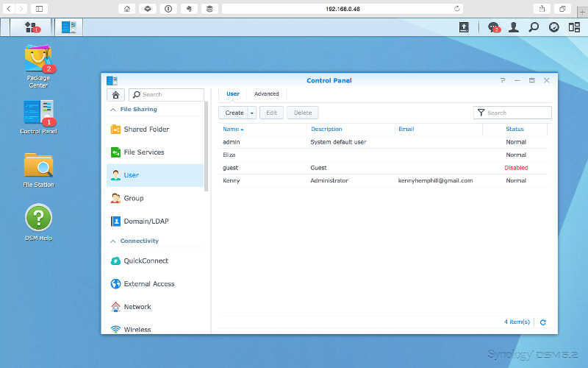Open the resource monitor gauge icon
588x368 pixels.
click(554, 27)
